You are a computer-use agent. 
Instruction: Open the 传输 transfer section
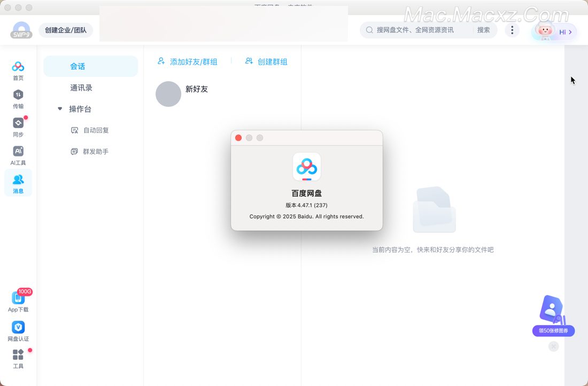click(18, 99)
